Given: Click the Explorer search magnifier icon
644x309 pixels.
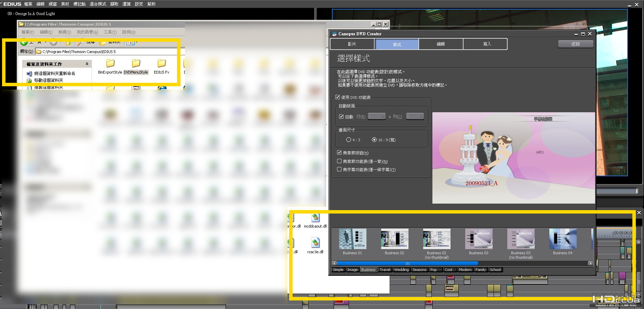Looking at the screenshot, I should [x=81, y=42].
